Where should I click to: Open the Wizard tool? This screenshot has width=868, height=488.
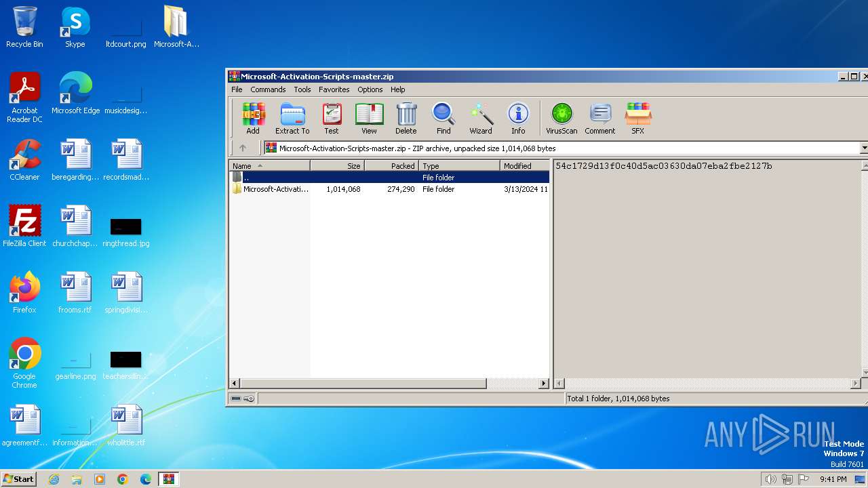[481, 118]
